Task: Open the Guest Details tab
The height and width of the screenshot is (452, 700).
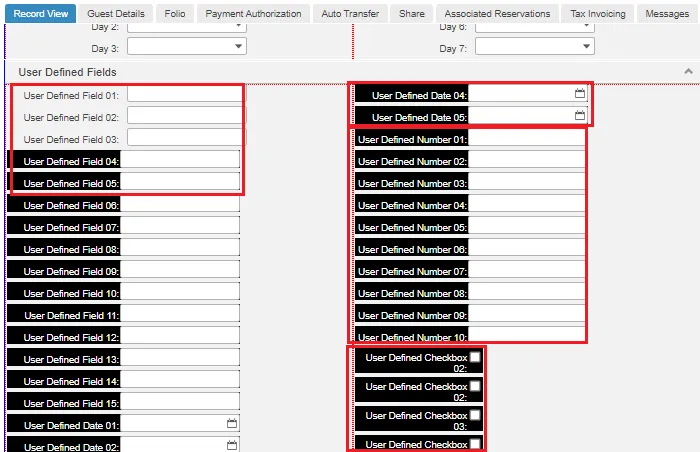Action: click(x=116, y=14)
